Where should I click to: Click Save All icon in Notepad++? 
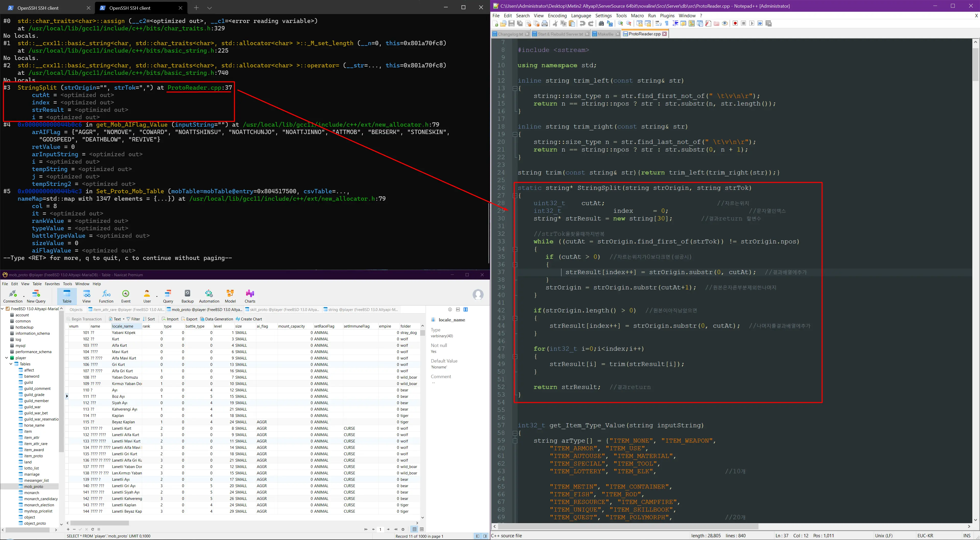[x=520, y=23]
